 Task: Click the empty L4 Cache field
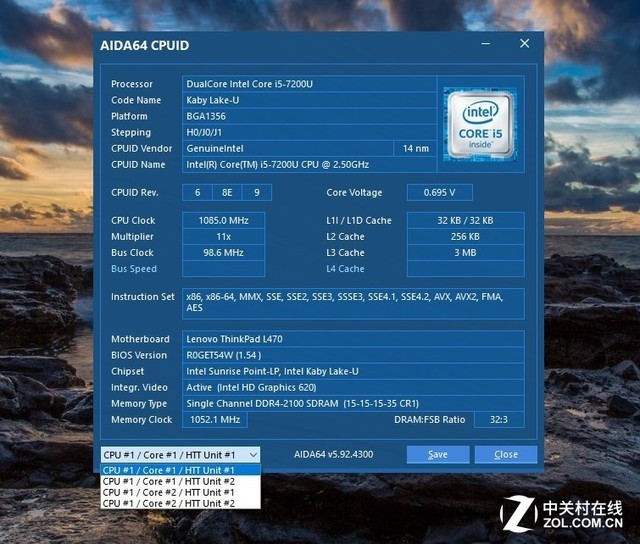click(x=466, y=269)
